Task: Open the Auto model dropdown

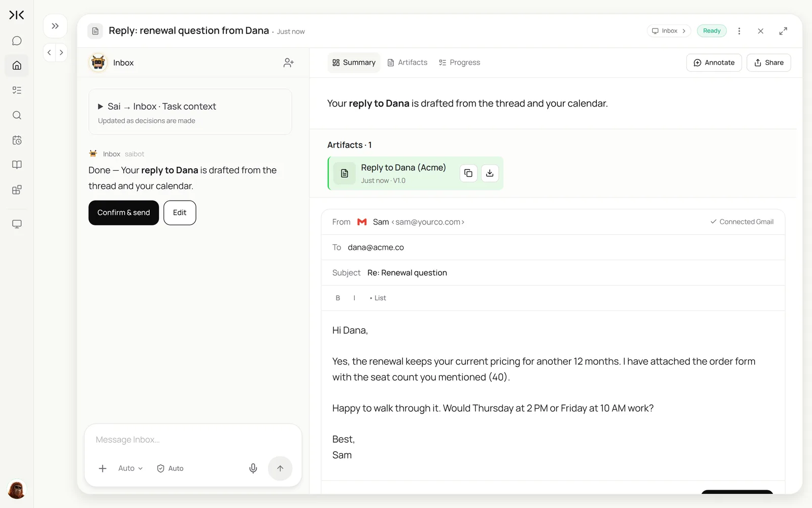Action: pos(130,468)
